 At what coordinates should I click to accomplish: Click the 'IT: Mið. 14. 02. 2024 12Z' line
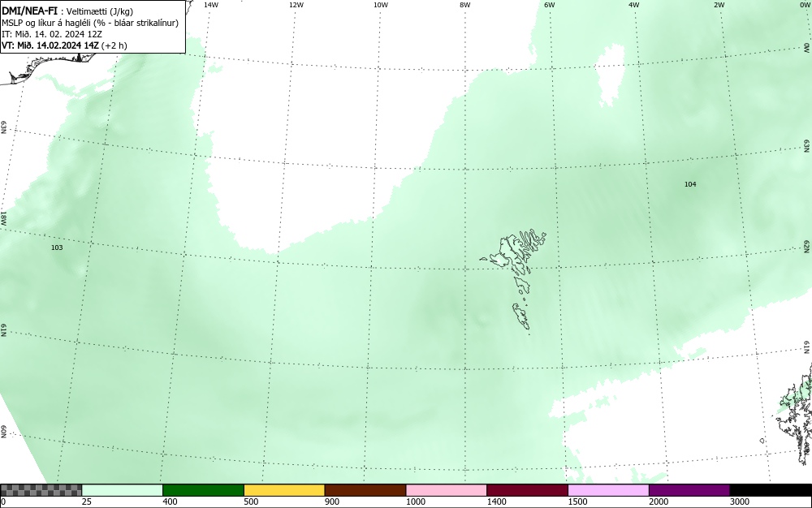click(x=52, y=34)
